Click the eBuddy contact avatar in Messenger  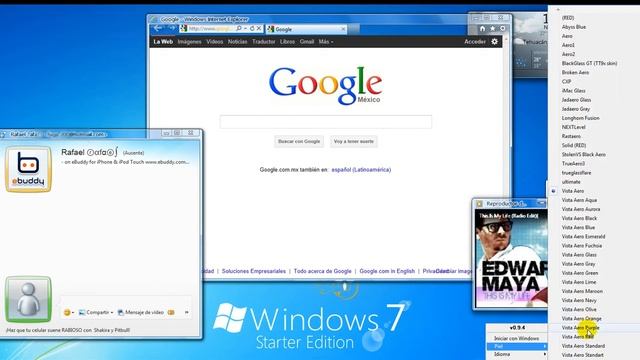click(x=28, y=169)
